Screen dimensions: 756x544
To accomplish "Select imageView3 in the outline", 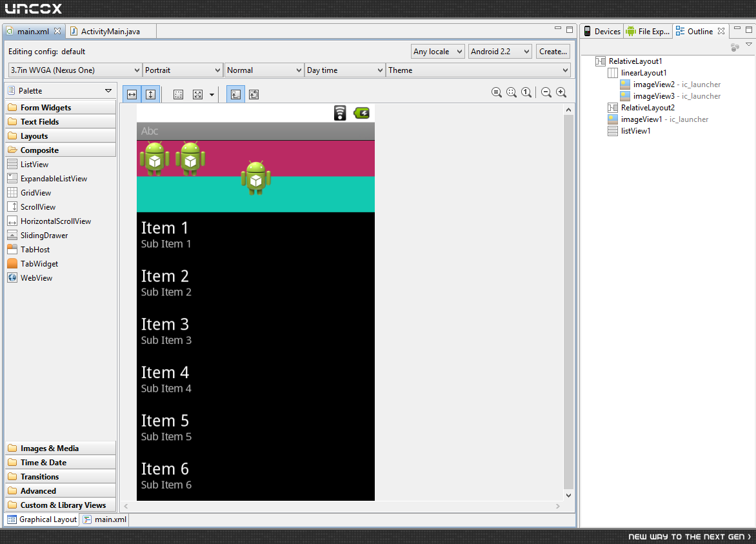I will pyautogui.click(x=671, y=96).
